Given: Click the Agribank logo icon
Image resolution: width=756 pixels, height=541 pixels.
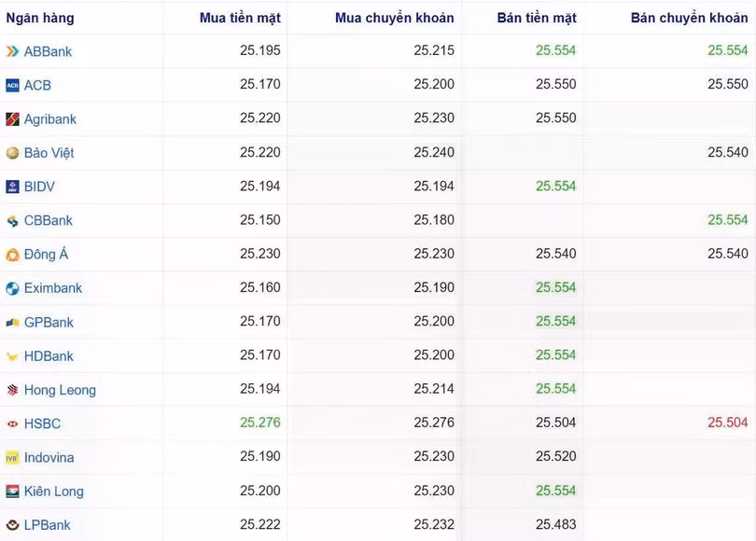Looking at the screenshot, I should [12, 119].
